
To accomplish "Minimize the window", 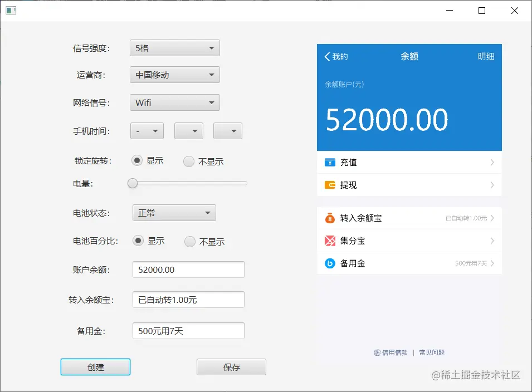I will click(450, 11).
